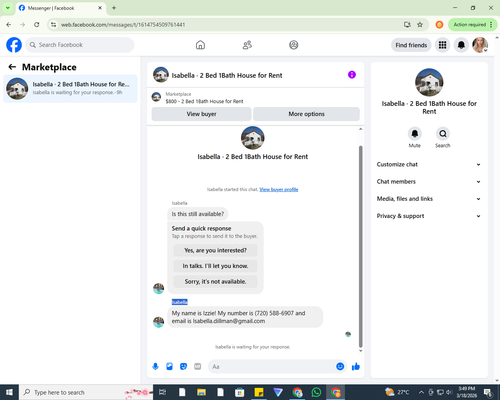Expand the Privacy & support section
This screenshot has width=500, height=400.
(x=429, y=216)
